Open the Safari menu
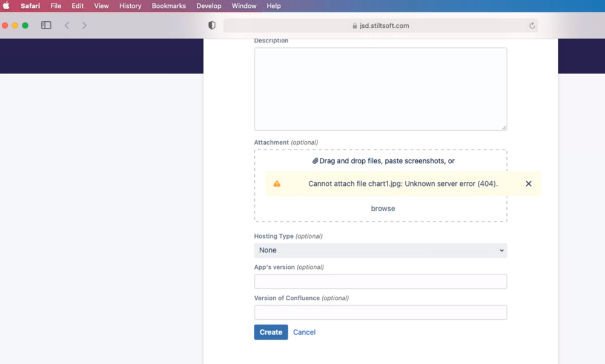 tap(30, 6)
